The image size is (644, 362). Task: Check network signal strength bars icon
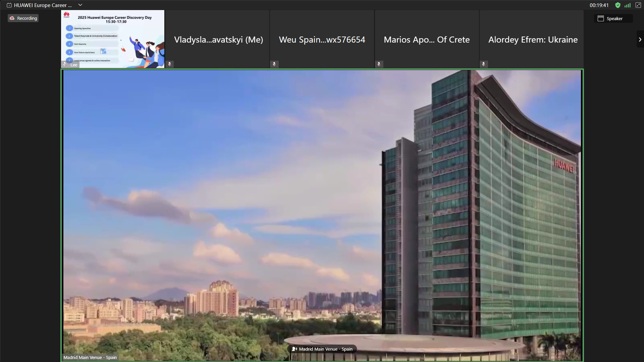[x=628, y=5]
